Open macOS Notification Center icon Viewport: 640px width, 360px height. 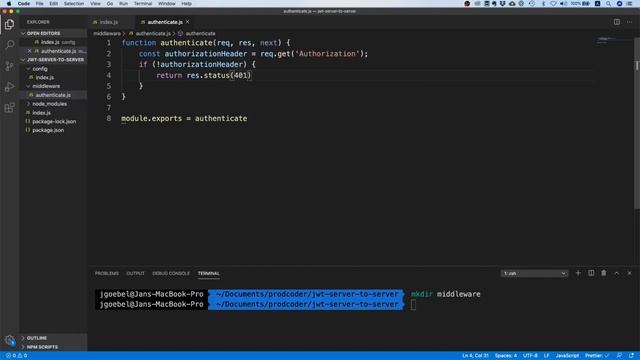pos(629,4)
